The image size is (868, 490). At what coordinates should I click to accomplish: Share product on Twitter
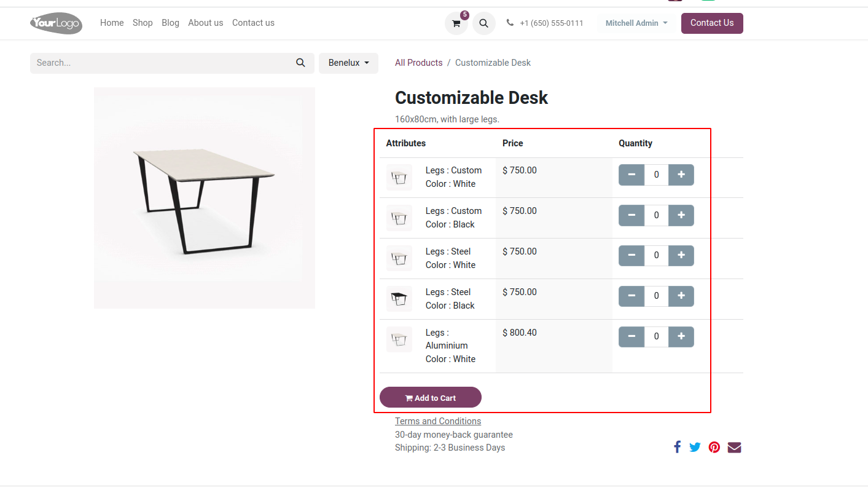tap(695, 447)
